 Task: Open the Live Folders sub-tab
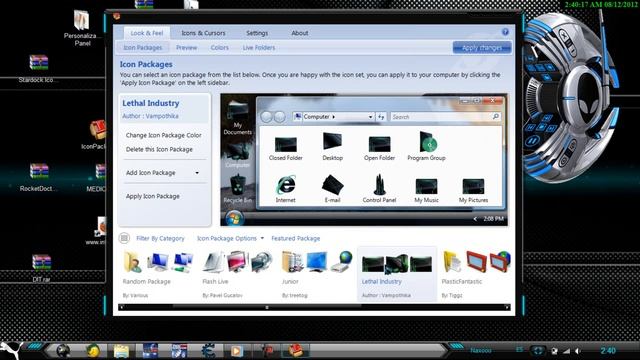pyautogui.click(x=259, y=48)
